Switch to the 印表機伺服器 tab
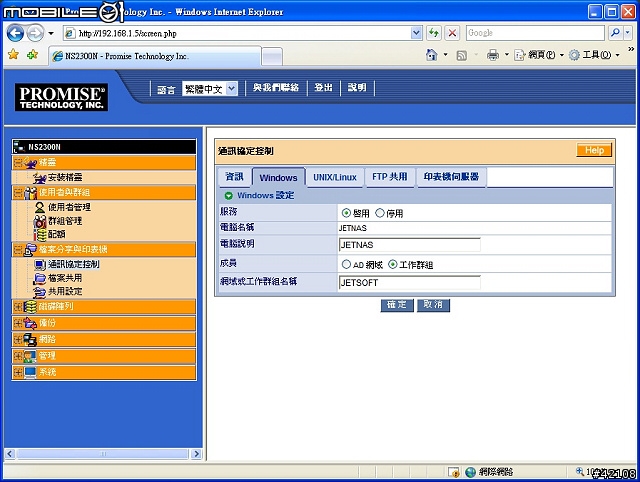Image resolution: width=640 pixels, height=482 pixels. coord(451,177)
